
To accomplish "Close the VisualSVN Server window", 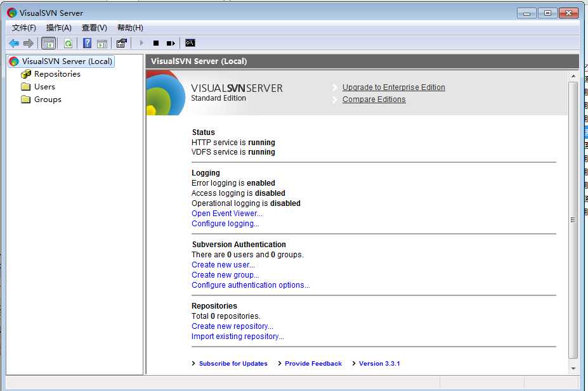I will (x=568, y=13).
